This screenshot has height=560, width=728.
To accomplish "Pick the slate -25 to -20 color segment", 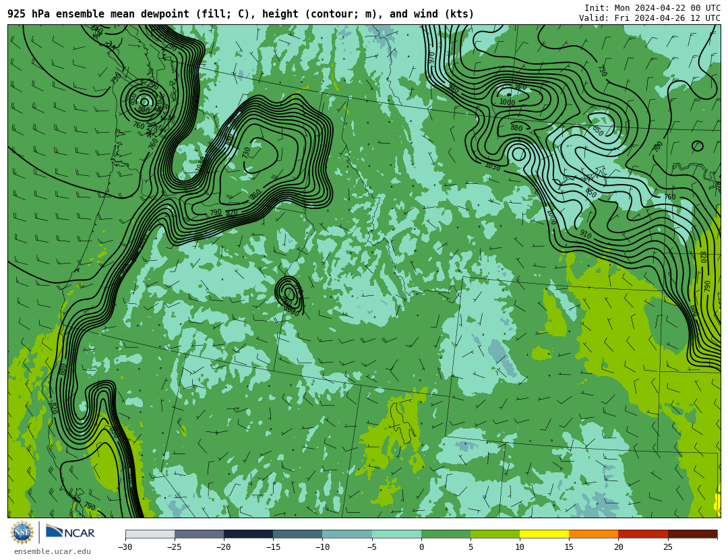I will point(199,534).
